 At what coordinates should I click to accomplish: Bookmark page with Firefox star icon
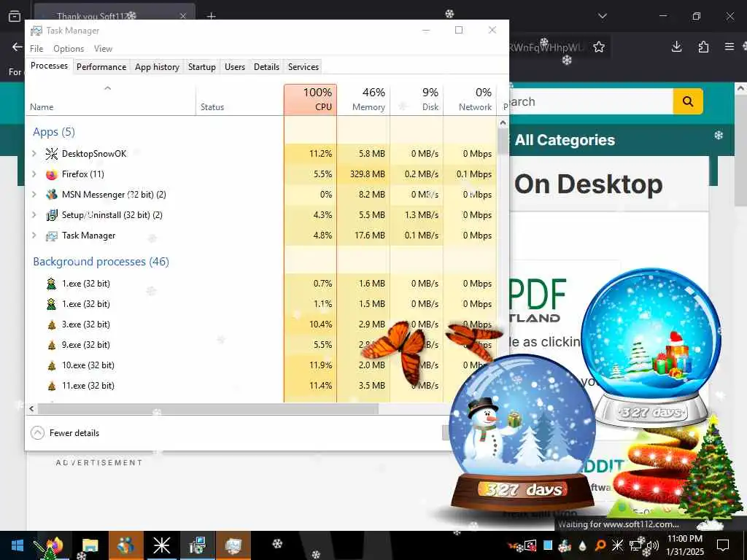pos(599,47)
